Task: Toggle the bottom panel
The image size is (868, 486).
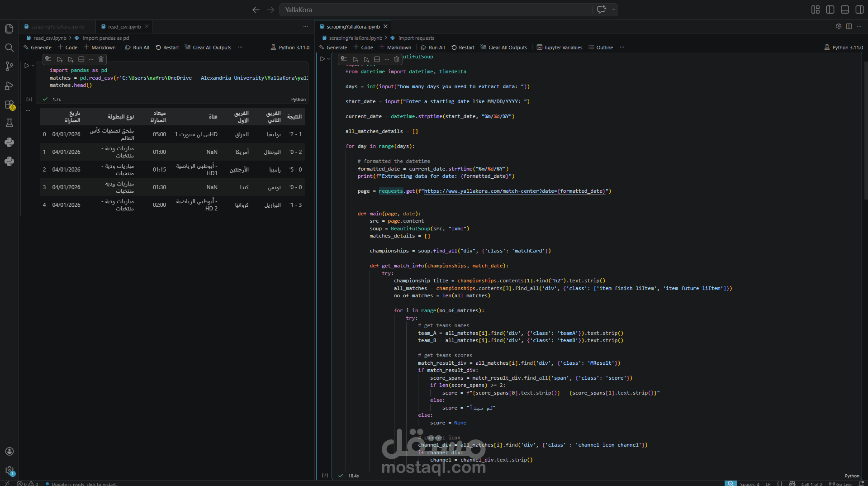Action: pyautogui.click(x=844, y=10)
